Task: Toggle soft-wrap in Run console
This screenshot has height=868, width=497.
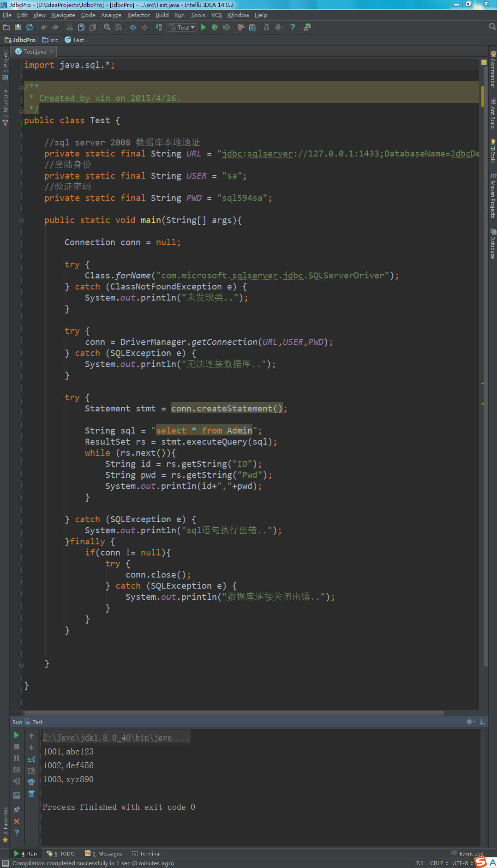Action: (x=31, y=759)
